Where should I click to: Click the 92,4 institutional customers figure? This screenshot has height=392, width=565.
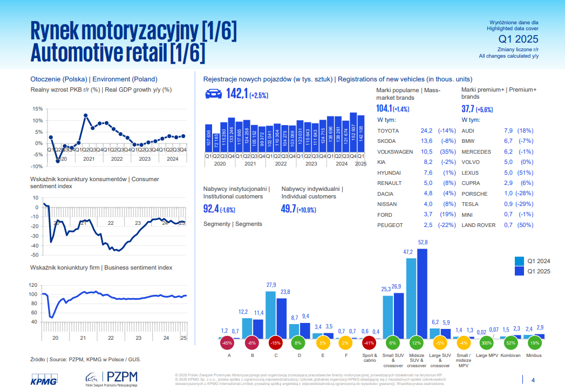point(211,209)
